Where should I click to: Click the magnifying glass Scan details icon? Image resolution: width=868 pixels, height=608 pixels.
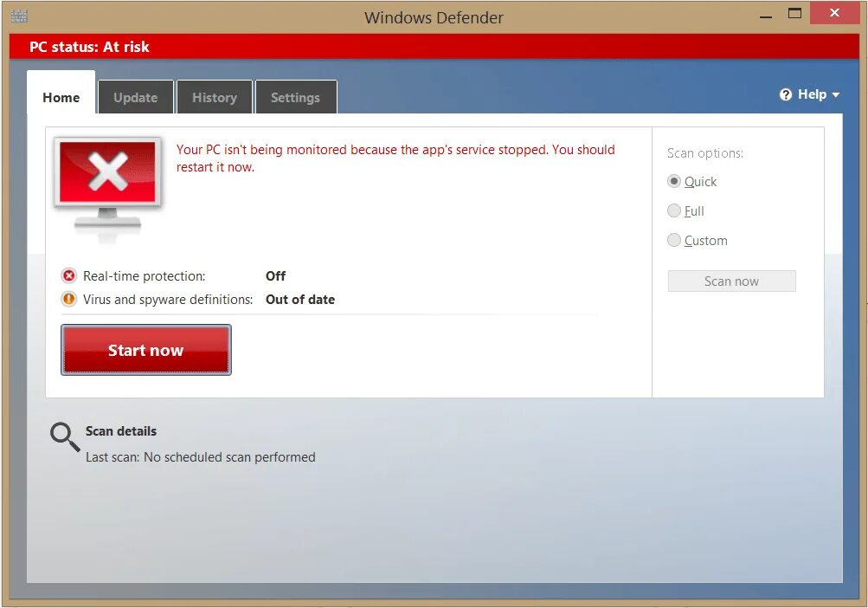click(65, 437)
